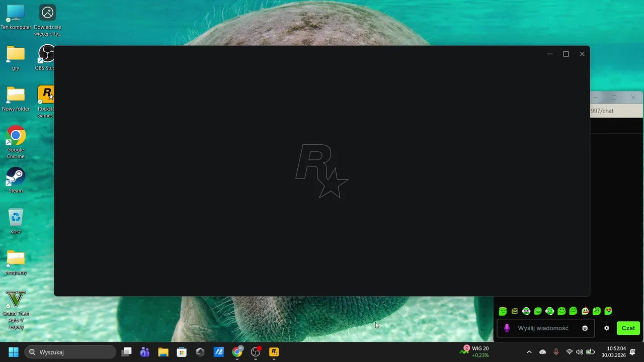Open the Wi-Fi network tray icon
This screenshot has height=362, width=644.
570,352
